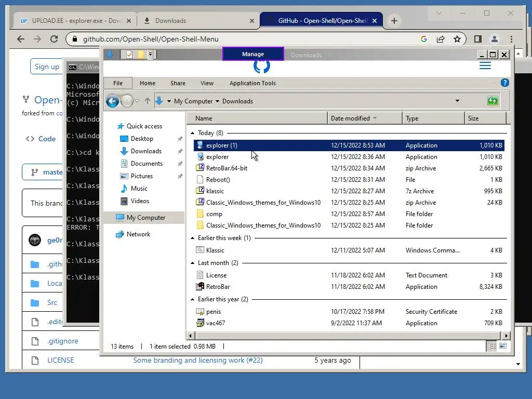Refresh the Downloads folder with the green icon

pos(493,101)
